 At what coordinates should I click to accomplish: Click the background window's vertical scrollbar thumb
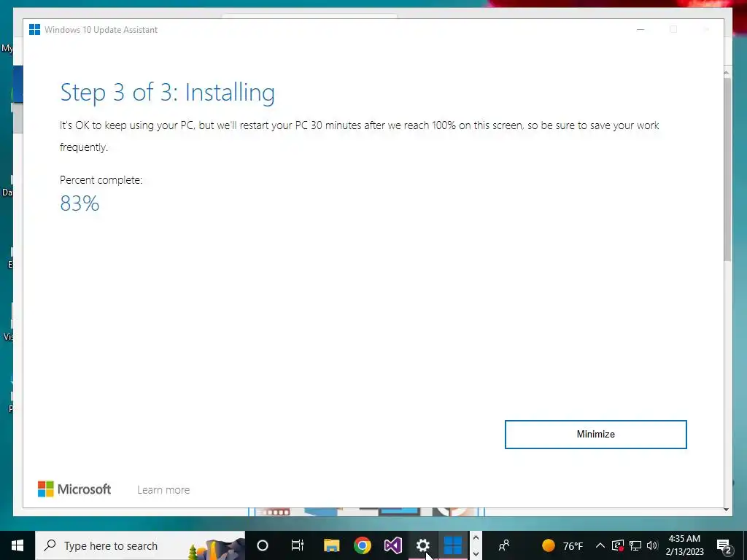[727, 169]
